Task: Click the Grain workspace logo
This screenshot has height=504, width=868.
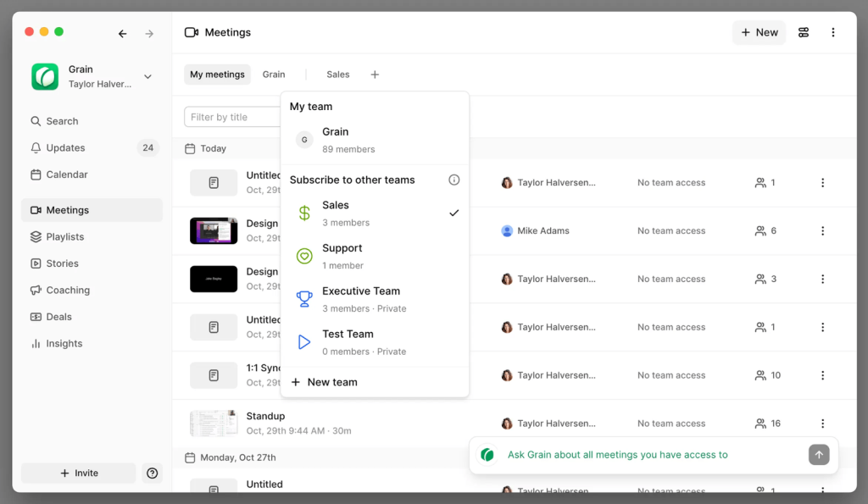Action: [45, 76]
